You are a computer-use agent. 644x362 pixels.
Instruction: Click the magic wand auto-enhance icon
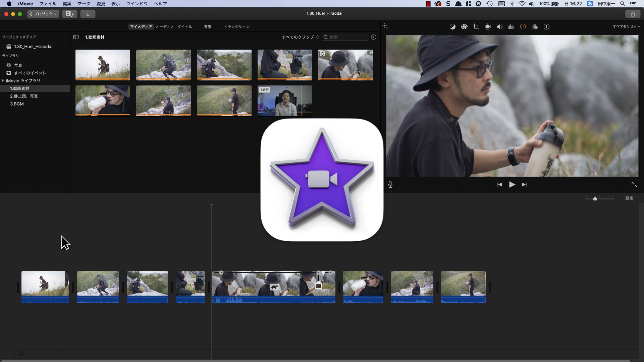click(x=385, y=26)
